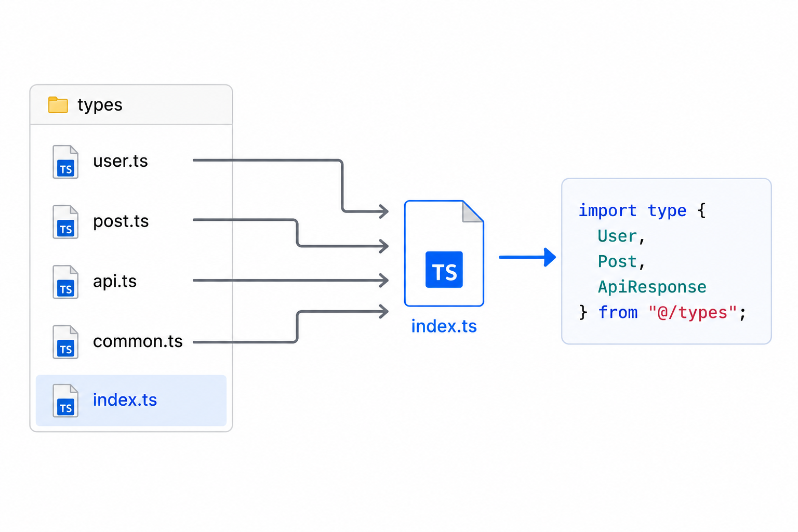Viewport: 798px width, 532px height.
Task: Click the ApiResponse identifier in code
Action: [x=652, y=287]
